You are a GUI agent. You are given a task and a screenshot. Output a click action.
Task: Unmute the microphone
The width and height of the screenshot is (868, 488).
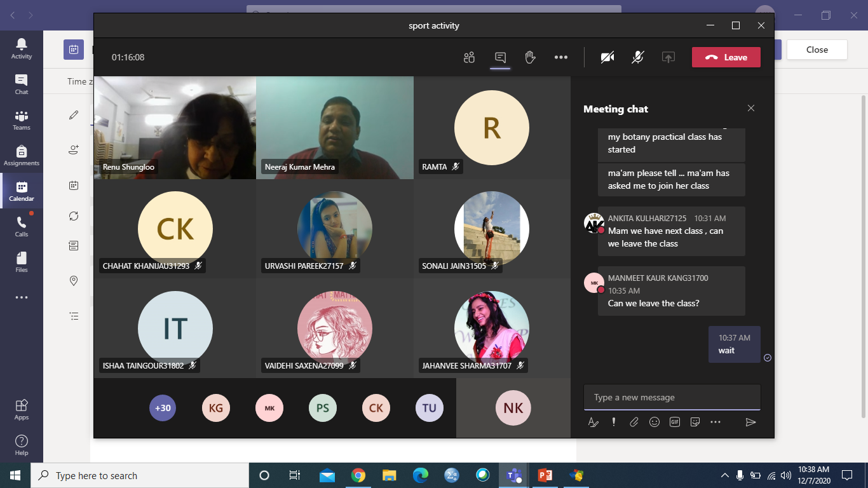[637, 58]
